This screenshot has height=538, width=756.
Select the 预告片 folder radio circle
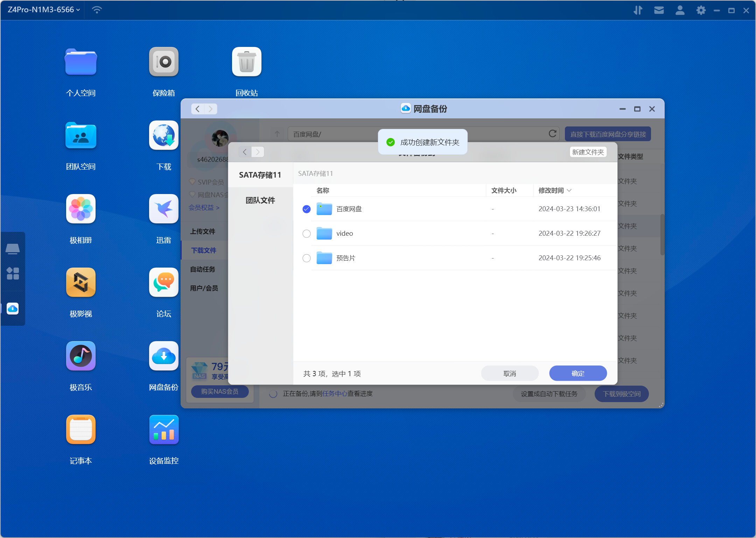pos(306,258)
